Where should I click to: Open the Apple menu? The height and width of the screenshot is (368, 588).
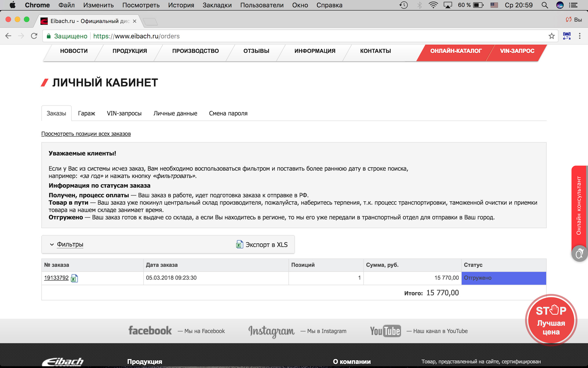coord(13,5)
